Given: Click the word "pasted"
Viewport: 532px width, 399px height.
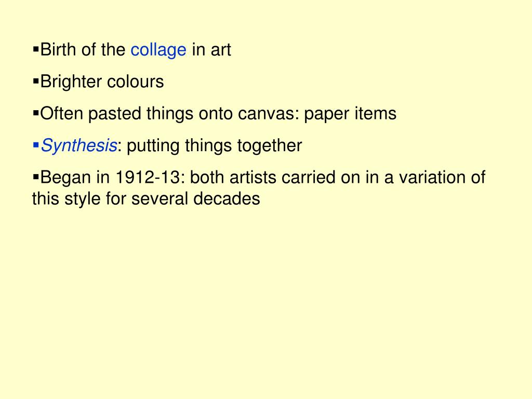Looking at the screenshot, I should click(x=115, y=114).
